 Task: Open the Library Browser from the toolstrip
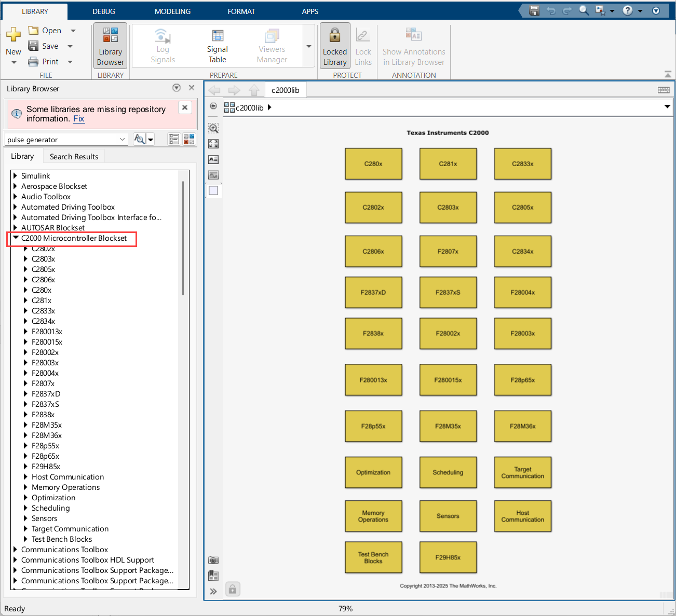pos(110,47)
